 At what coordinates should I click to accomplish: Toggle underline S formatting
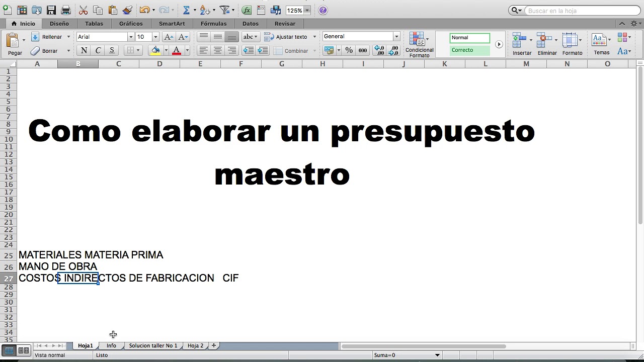pyautogui.click(x=112, y=50)
